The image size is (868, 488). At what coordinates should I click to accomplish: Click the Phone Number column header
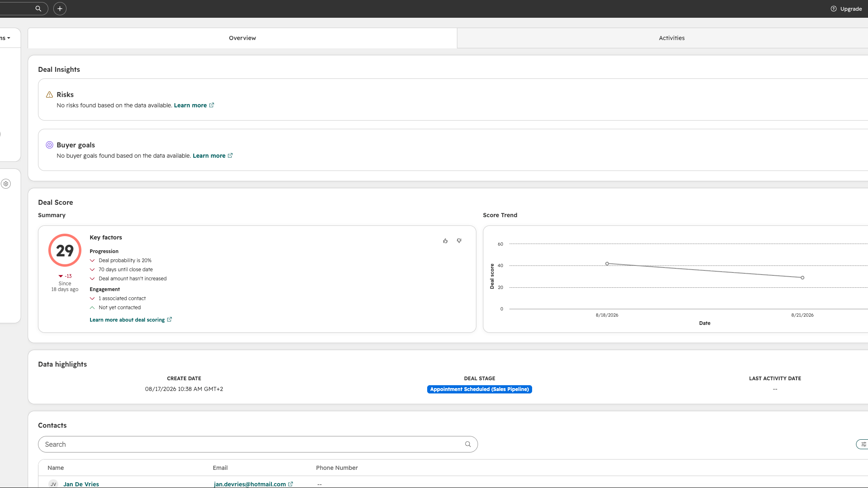click(337, 468)
